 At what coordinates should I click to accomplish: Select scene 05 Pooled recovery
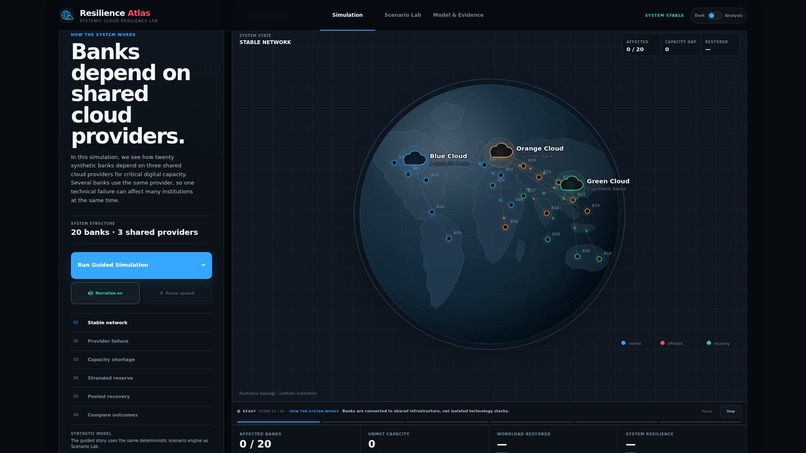[x=141, y=396]
